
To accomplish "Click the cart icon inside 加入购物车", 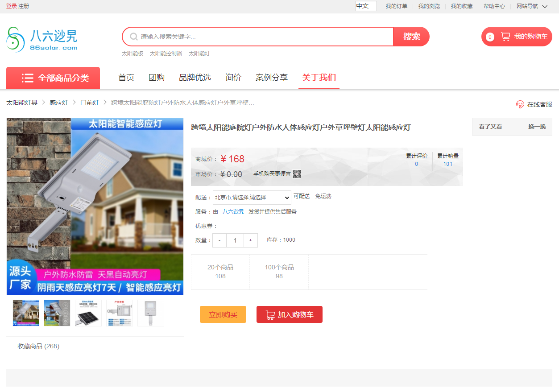I will coord(269,314).
